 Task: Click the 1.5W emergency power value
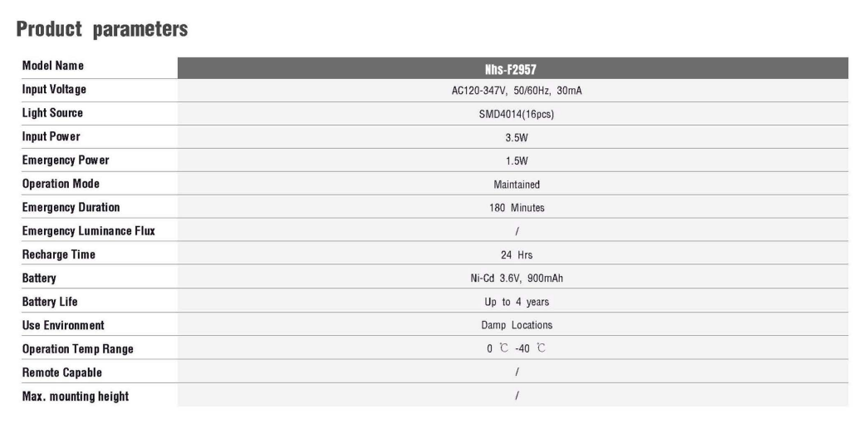tap(517, 161)
